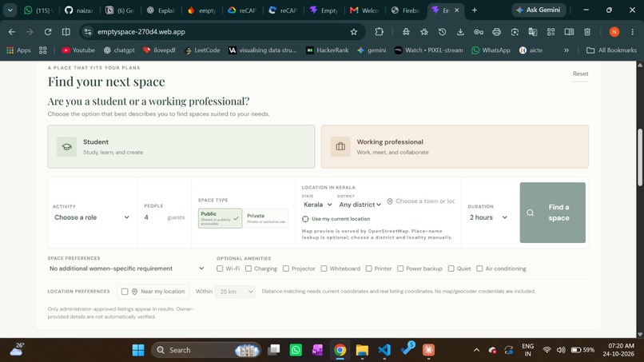644x362 pixels.
Task: Choose the Working professional card
Action: pyautogui.click(x=455, y=147)
